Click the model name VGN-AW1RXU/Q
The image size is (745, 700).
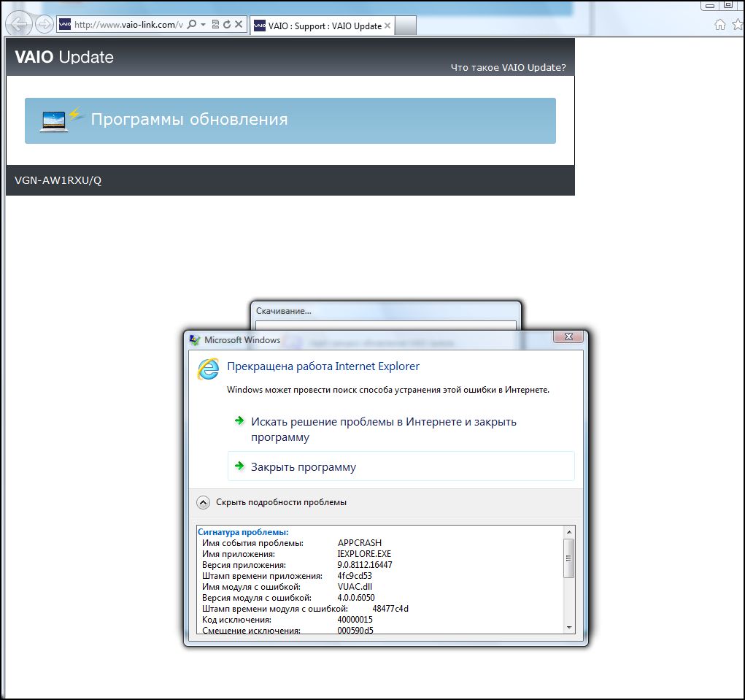click(x=58, y=180)
